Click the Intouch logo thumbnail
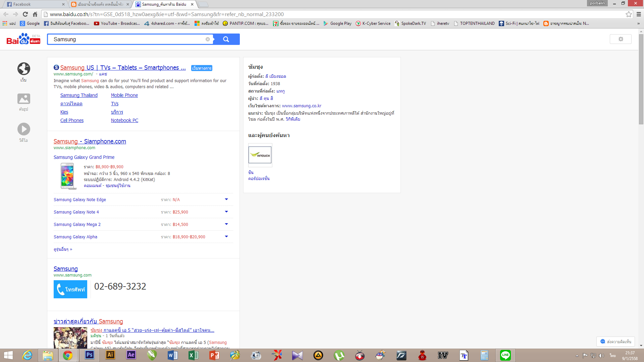644x362 pixels. [260, 155]
